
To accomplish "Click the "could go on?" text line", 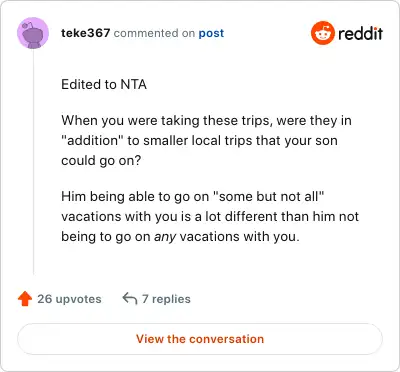I will 101,161.
